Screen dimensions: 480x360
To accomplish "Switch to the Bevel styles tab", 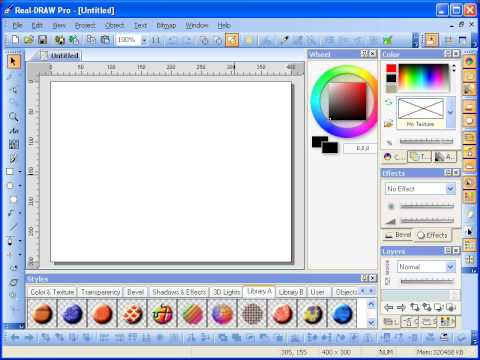I will 135,292.
